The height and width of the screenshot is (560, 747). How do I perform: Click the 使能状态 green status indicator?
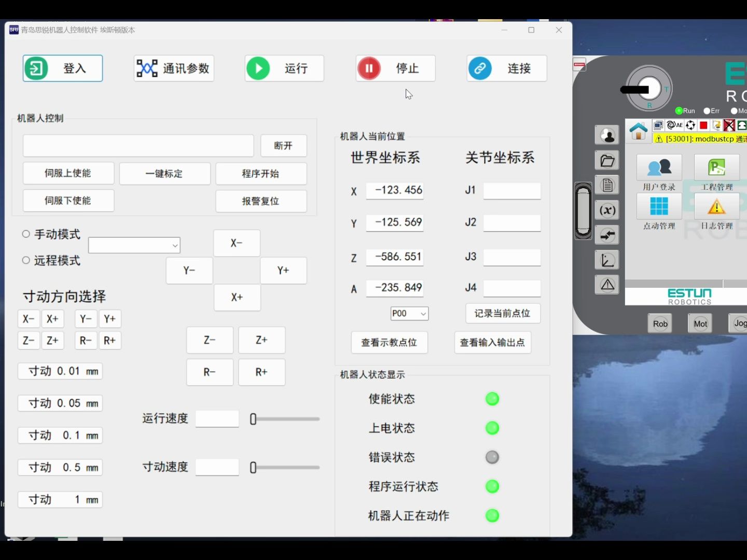pyautogui.click(x=492, y=399)
